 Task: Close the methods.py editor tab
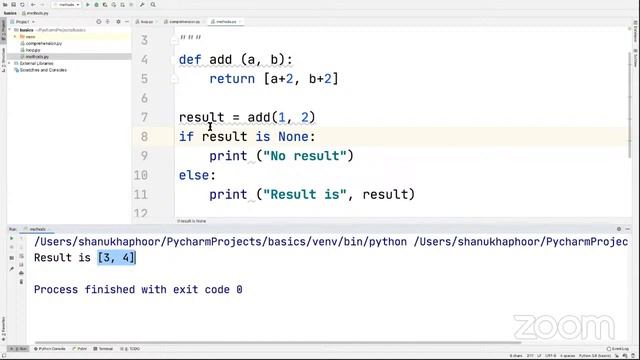pos(240,22)
